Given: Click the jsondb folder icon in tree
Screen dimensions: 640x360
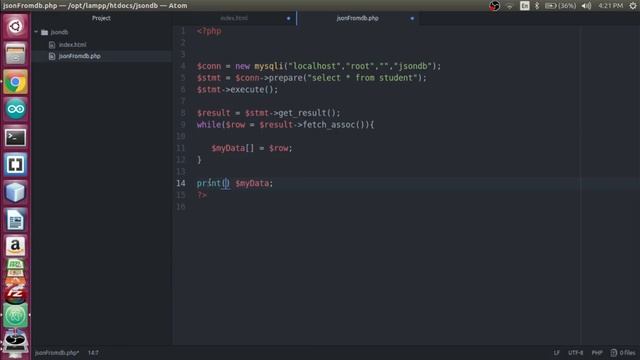Looking at the screenshot, I should (x=44, y=32).
